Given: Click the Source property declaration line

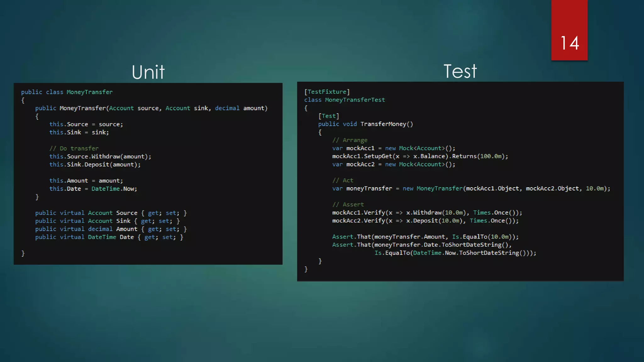Looking at the screenshot, I should point(111,213).
